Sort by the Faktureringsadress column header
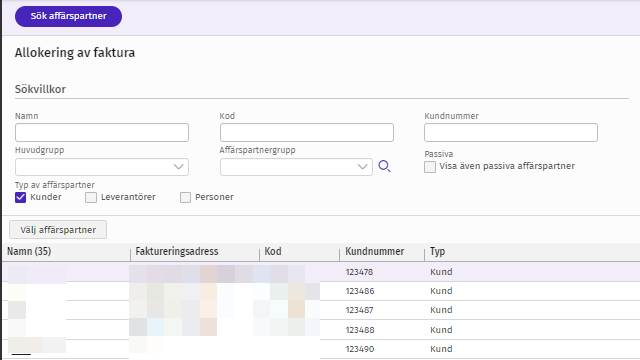Image resolution: width=640 pixels, height=360 pixels. click(195, 252)
